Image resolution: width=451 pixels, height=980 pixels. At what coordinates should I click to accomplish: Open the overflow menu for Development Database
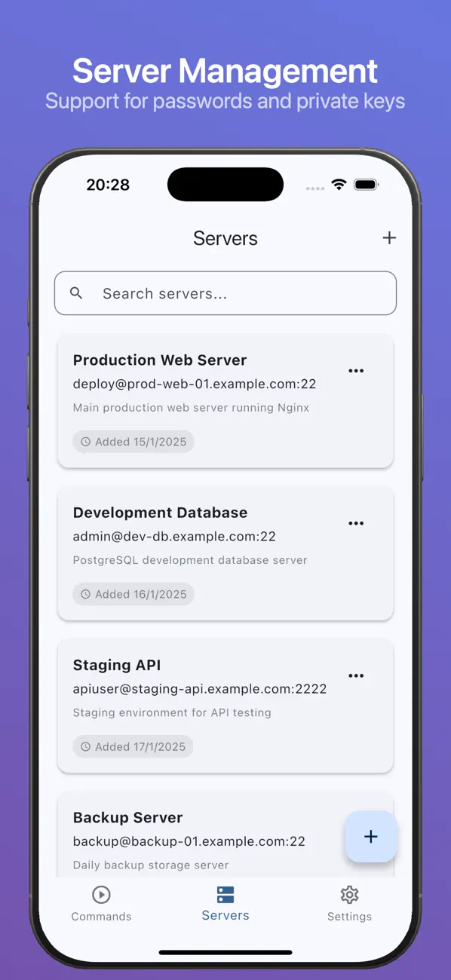(356, 523)
